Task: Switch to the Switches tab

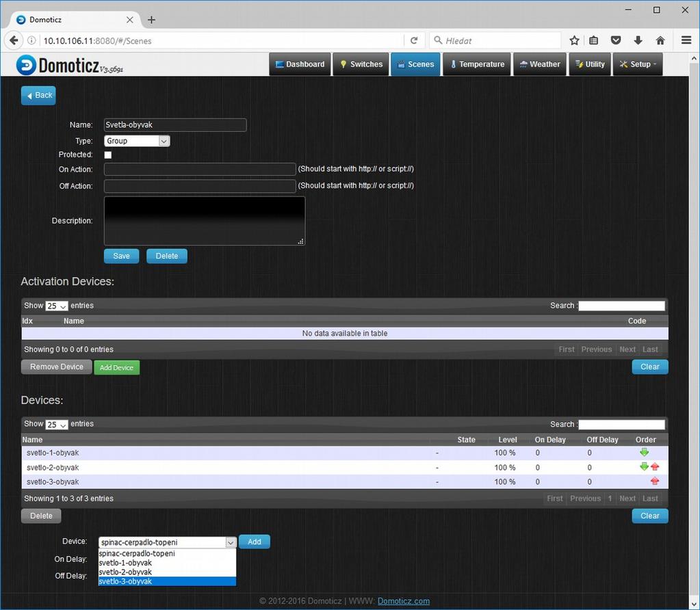Action: [361, 64]
